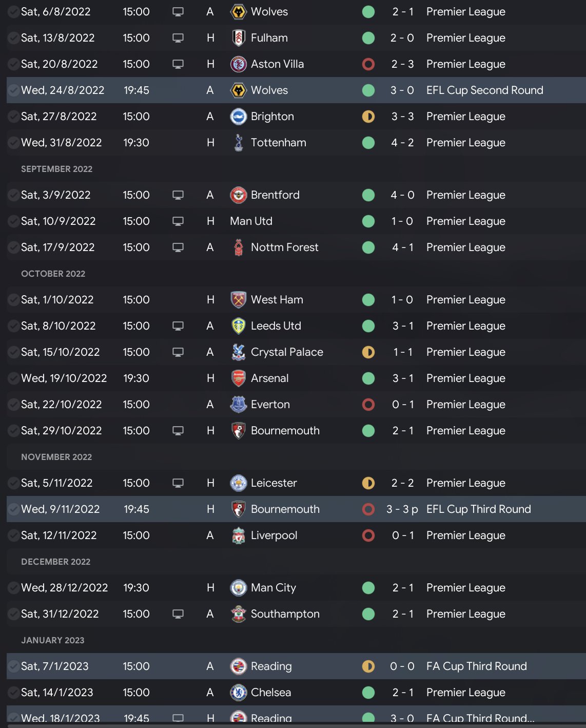Toggle check circle beside Sat 6/8/2022 fixture
Viewport: 586px width, 728px height.
point(13,12)
